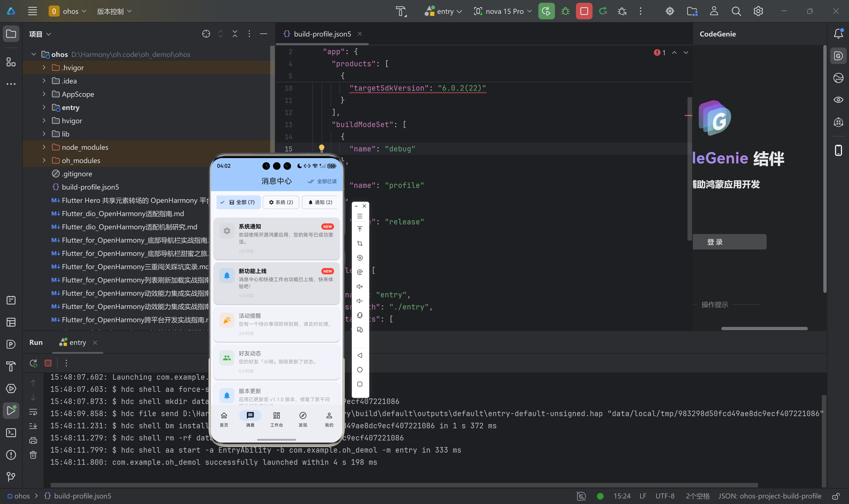The image size is (849, 504).
Task: Select the 全部 (7) filter chip
Action: pos(239,202)
